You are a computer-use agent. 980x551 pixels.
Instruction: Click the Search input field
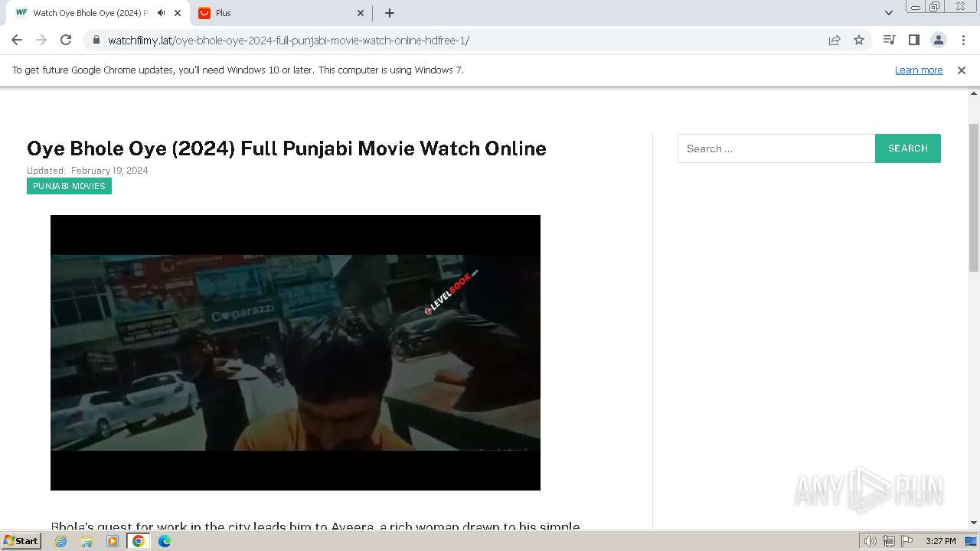pos(776,148)
